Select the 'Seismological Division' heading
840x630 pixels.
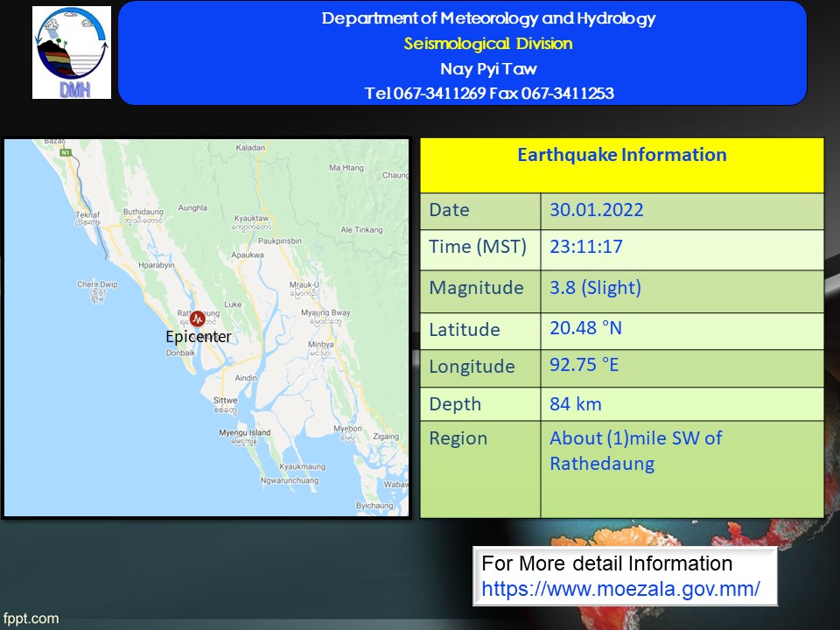(x=488, y=44)
